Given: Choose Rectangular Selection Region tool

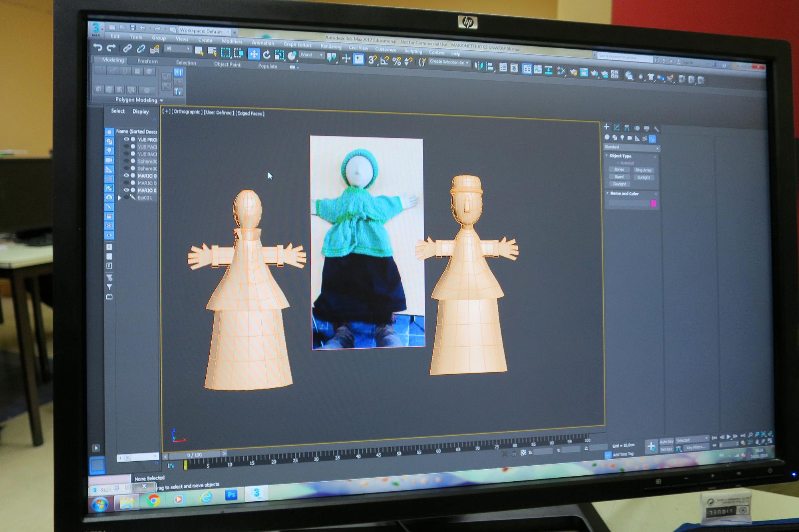Looking at the screenshot, I should 226,52.
